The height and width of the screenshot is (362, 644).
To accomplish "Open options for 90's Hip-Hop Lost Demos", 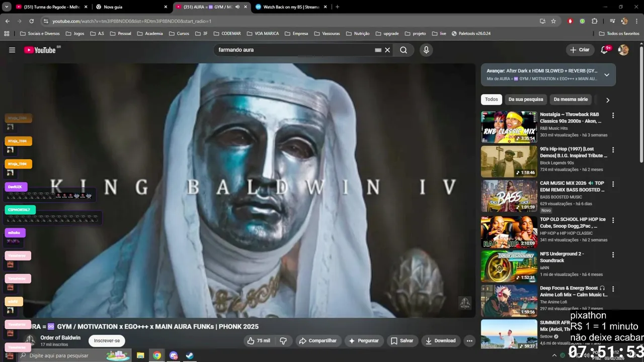I will click(x=613, y=150).
